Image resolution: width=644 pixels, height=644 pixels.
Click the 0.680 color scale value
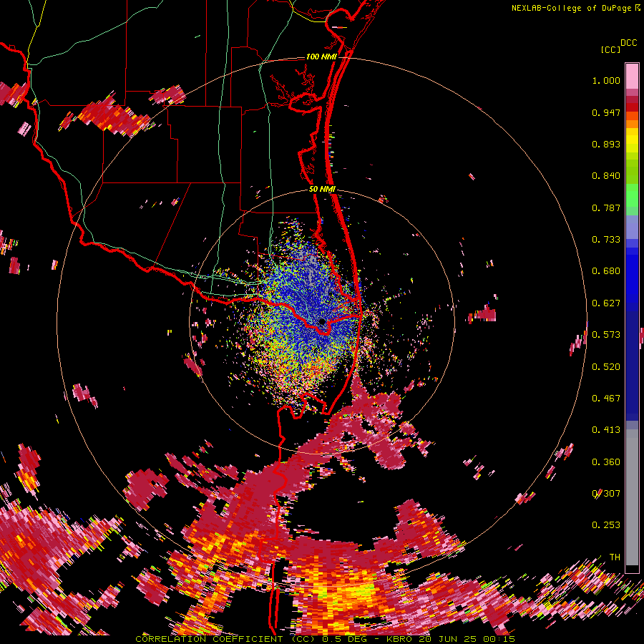(606, 271)
